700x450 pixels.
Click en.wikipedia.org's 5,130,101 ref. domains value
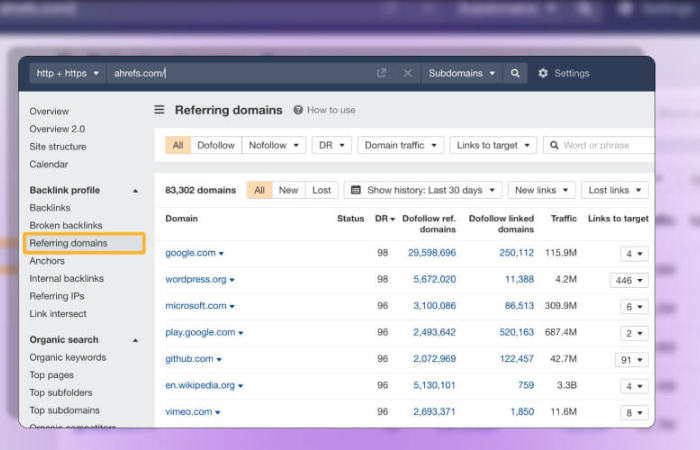pos(434,385)
